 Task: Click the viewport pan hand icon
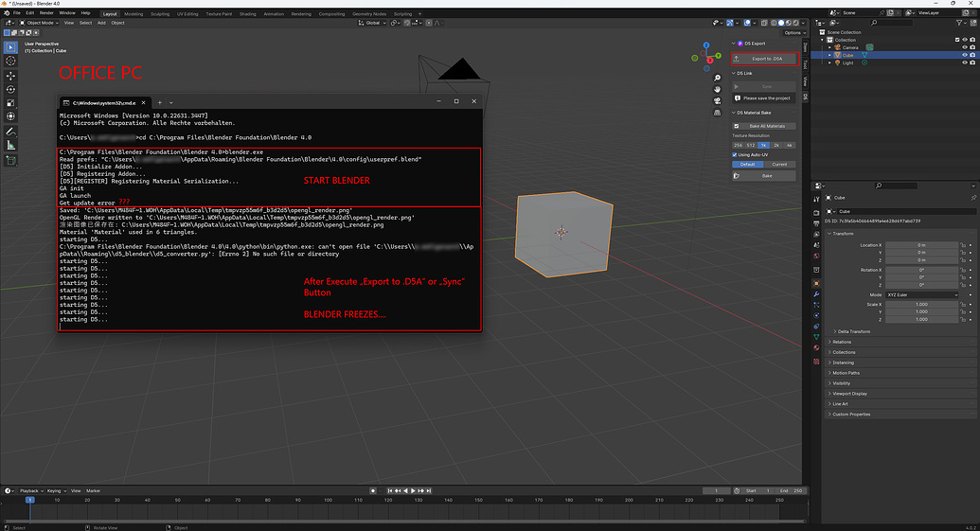click(718, 89)
